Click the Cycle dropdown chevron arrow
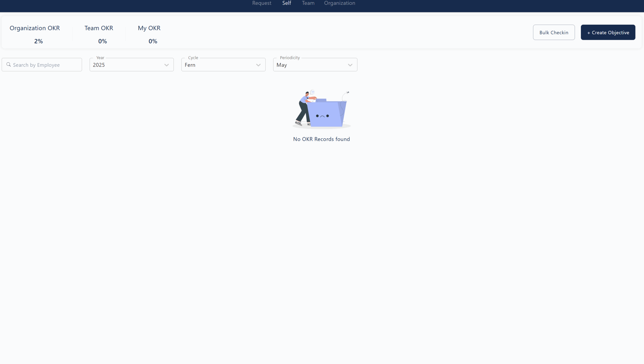644x364 pixels. [258, 65]
